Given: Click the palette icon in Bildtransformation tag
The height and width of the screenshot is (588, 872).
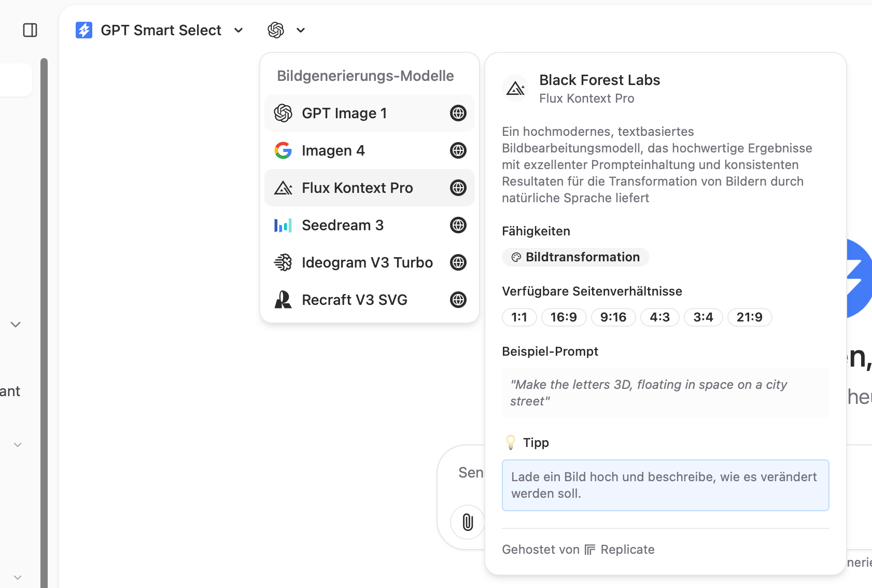Looking at the screenshot, I should pyautogui.click(x=516, y=257).
